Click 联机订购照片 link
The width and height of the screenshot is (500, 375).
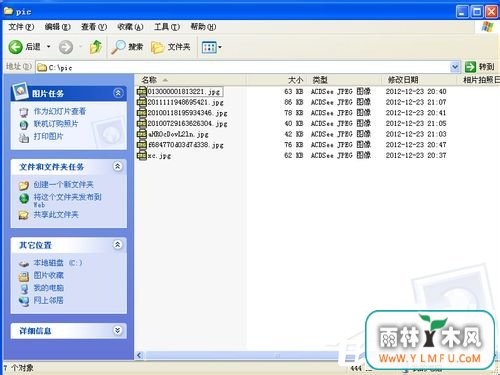(56, 124)
